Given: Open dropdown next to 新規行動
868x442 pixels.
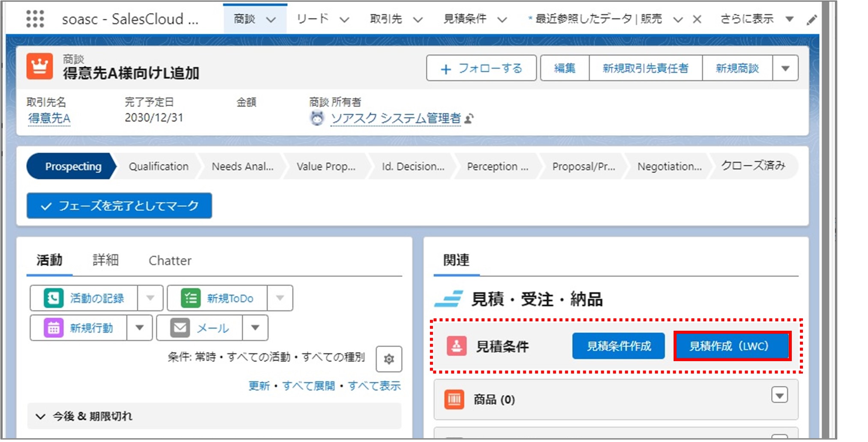Looking at the screenshot, I should [x=139, y=328].
